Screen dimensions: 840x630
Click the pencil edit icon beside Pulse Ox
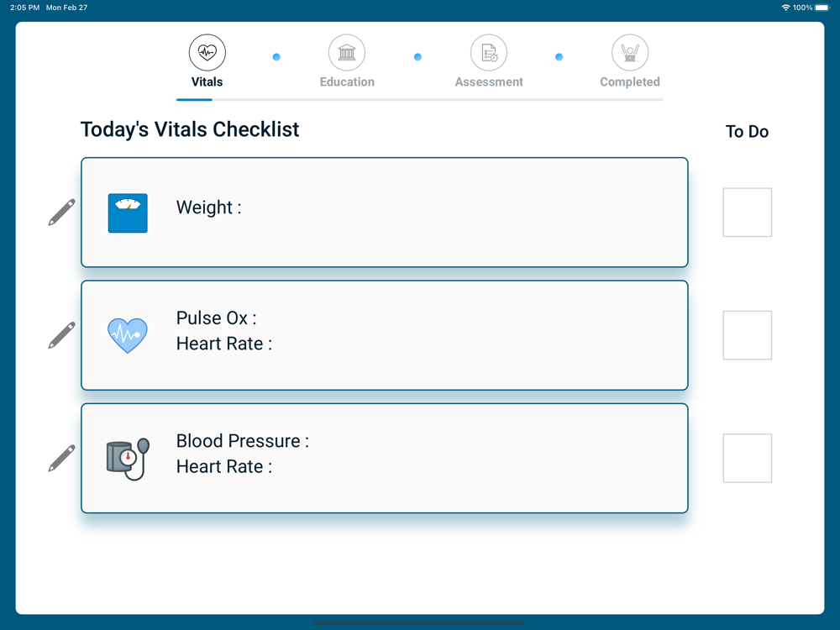pos(61,335)
